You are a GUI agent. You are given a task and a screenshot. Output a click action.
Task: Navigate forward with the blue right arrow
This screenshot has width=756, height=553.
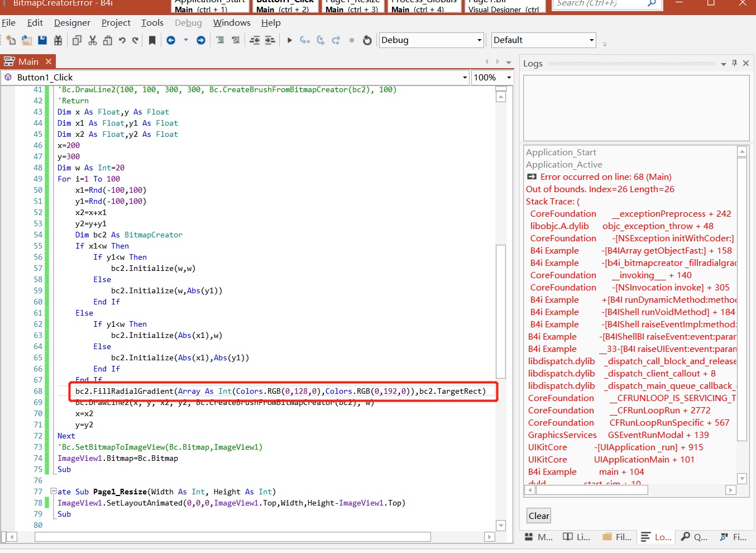(201, 40)
